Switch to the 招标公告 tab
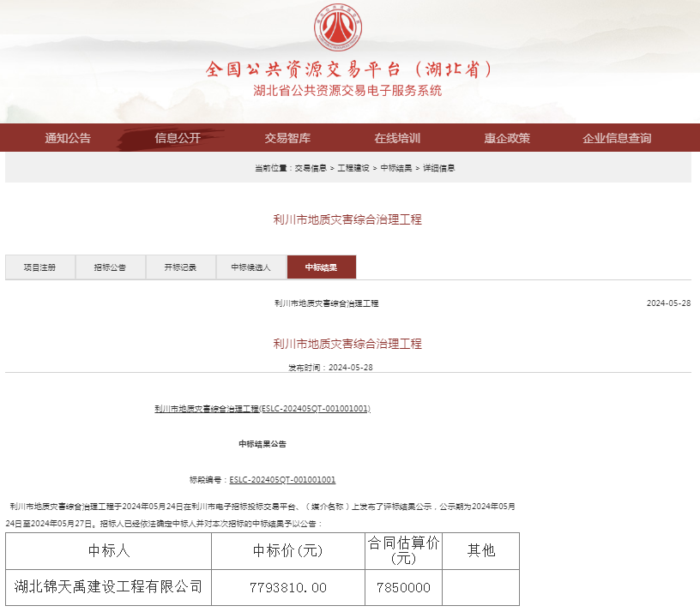700x612 pixels. click(x=110, y=267)
